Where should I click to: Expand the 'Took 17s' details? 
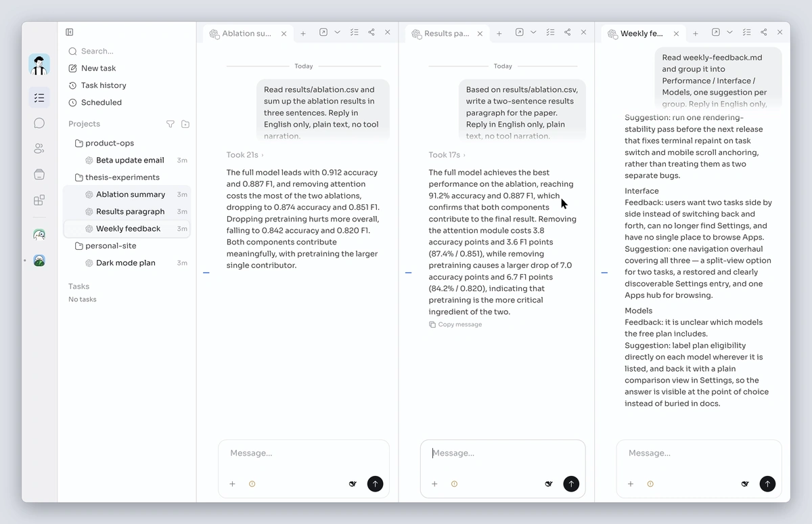pos(447,155)
